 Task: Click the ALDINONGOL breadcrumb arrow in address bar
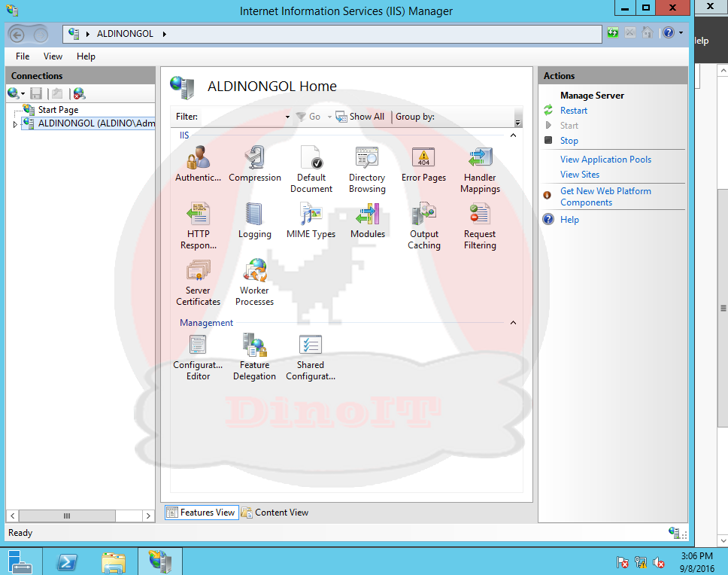(x=165, y=34)
